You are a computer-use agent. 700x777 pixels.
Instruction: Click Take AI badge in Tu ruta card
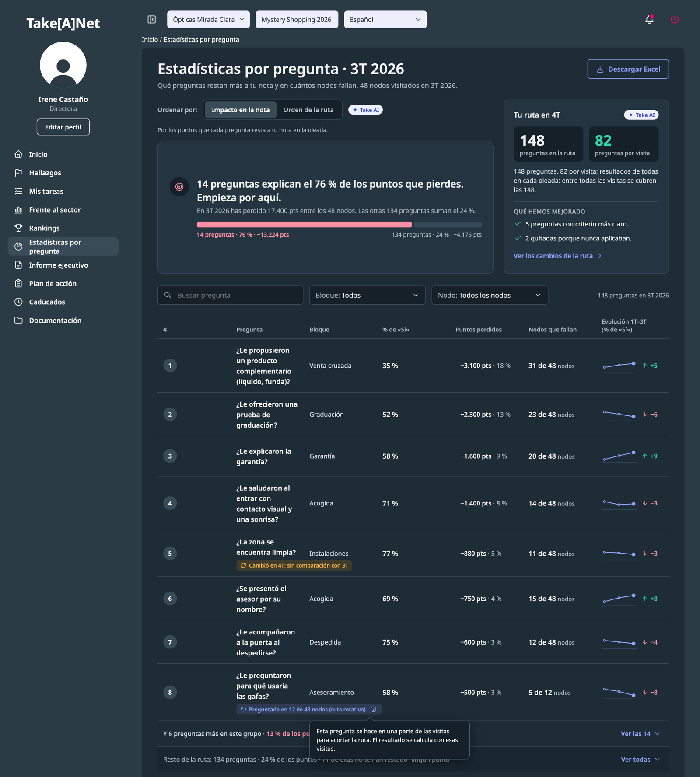641,115
